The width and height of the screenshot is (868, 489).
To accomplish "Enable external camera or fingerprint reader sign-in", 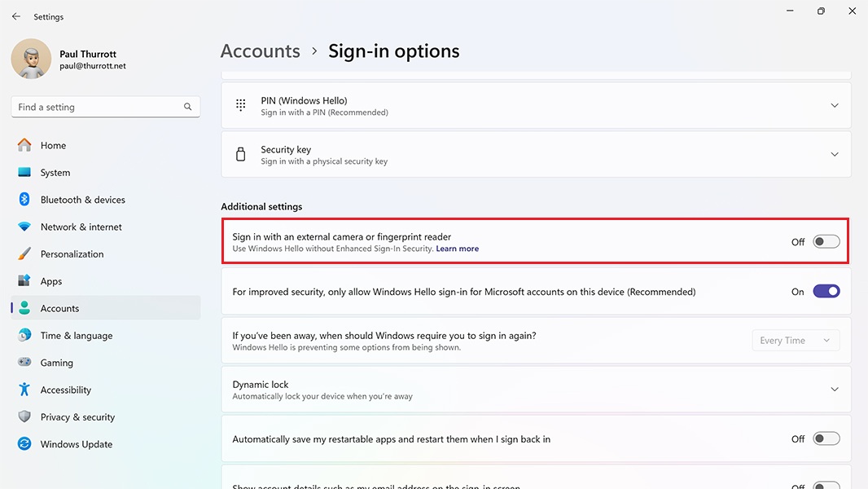I will [x=826, y=242].
